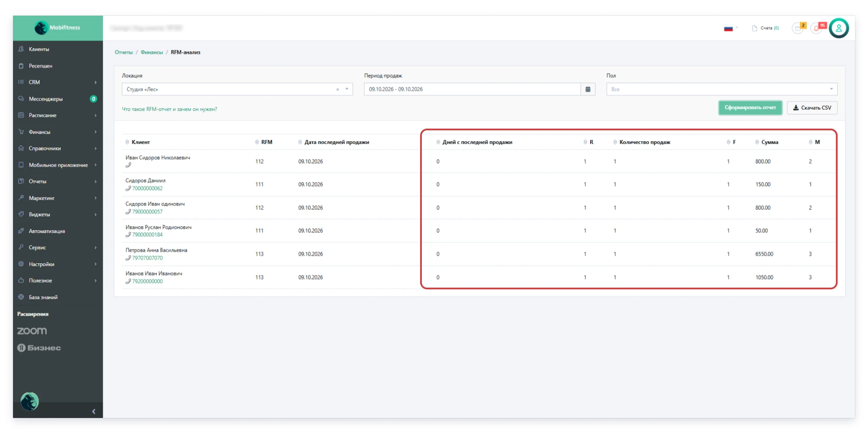Image resolution: width=868 pixels, height=431 pixels.
Task: Expand the Справочники submenu
Action: click(x=58, y=148)
